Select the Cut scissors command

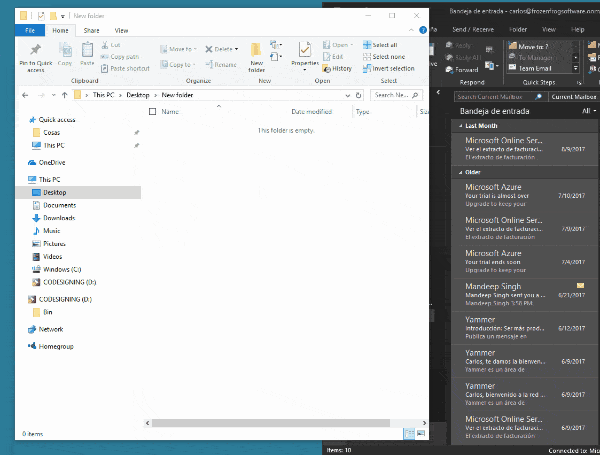coord(111,45)
